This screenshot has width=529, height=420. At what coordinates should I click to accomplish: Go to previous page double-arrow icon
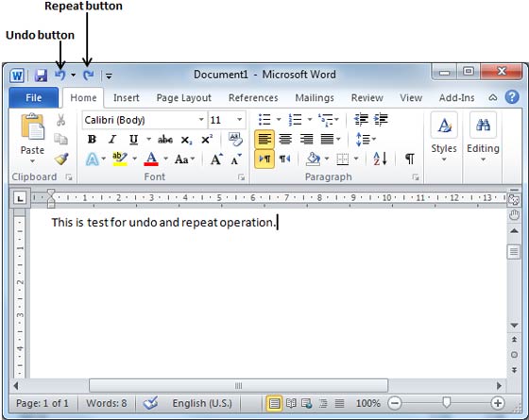(514, 339)
